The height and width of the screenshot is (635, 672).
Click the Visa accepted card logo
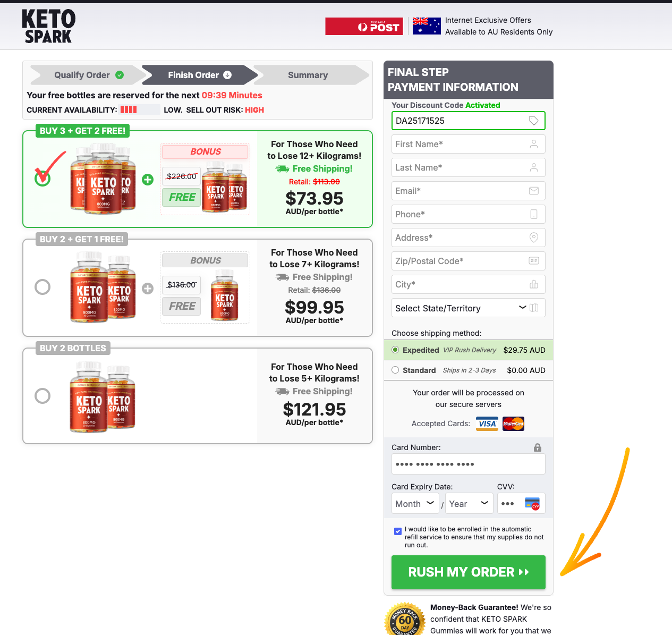click(487, 424)
